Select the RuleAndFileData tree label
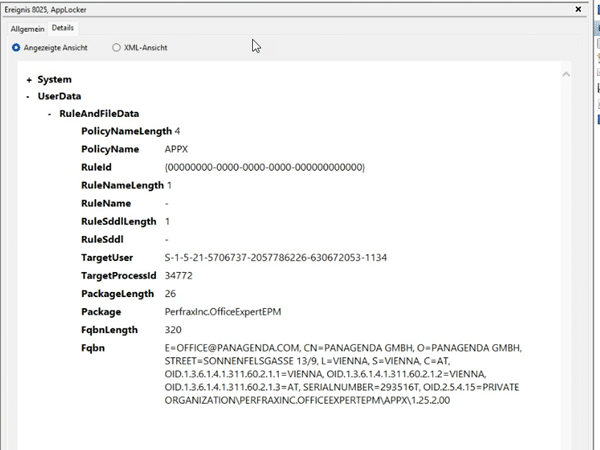 (x=99, y=114)
